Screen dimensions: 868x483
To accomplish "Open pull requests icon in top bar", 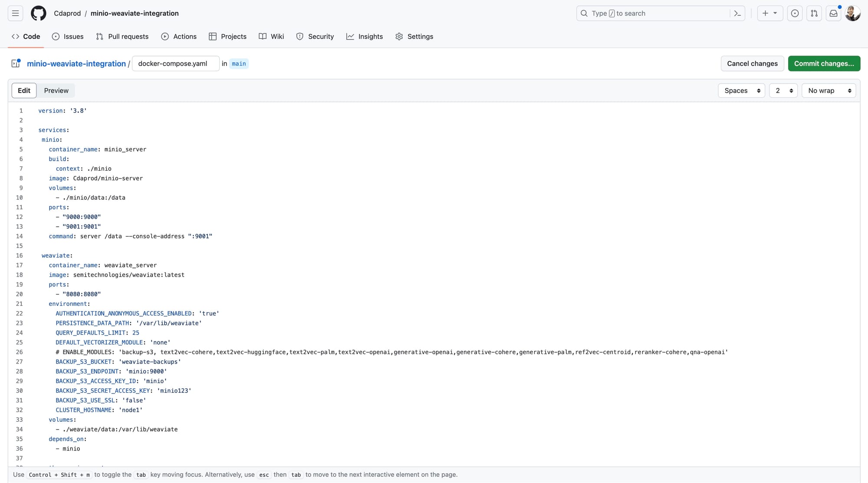I will point(814,13).
